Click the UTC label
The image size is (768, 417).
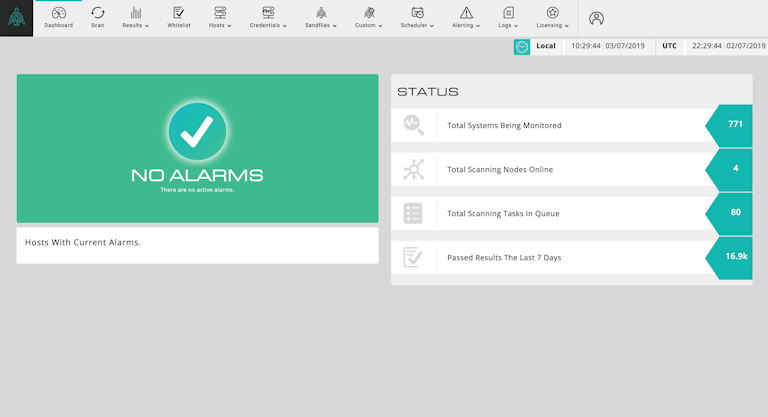[670, 46]
